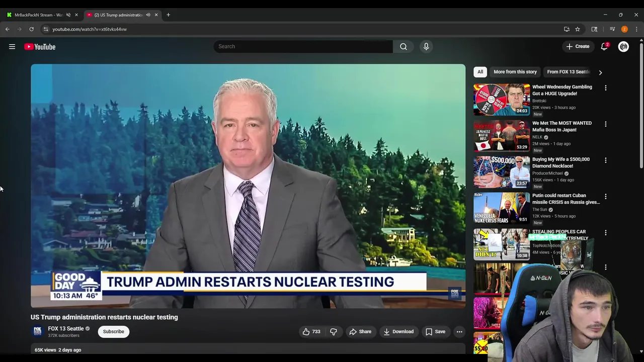Dislike the video with thumbs down
This screenshot has height=362, width=644.
coord(333,332)
